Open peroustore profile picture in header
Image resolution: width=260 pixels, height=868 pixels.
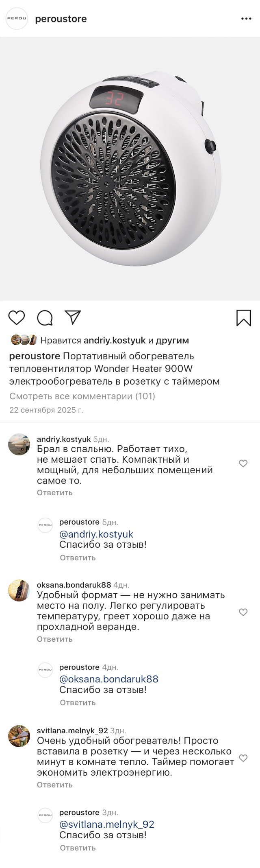(x=17, y=19)
